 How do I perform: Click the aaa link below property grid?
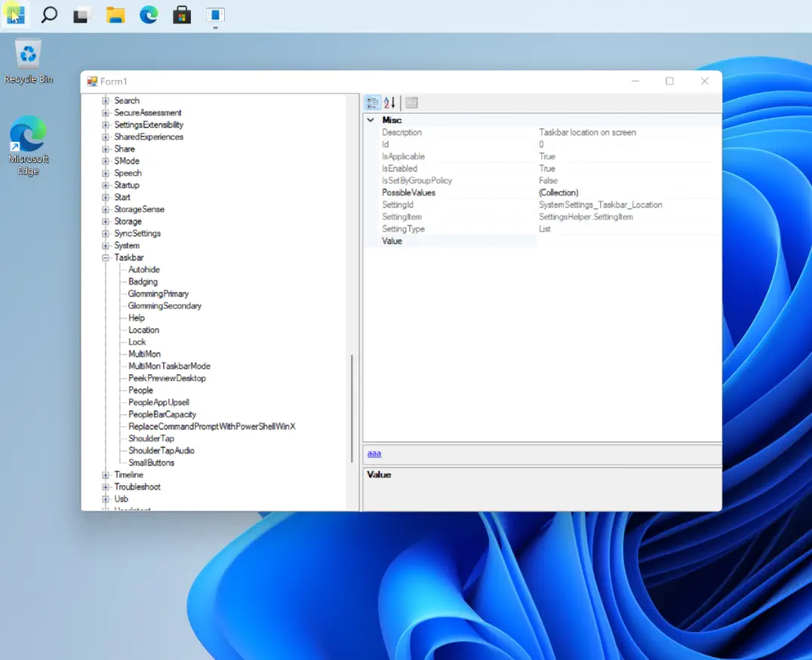click(374, 453)
